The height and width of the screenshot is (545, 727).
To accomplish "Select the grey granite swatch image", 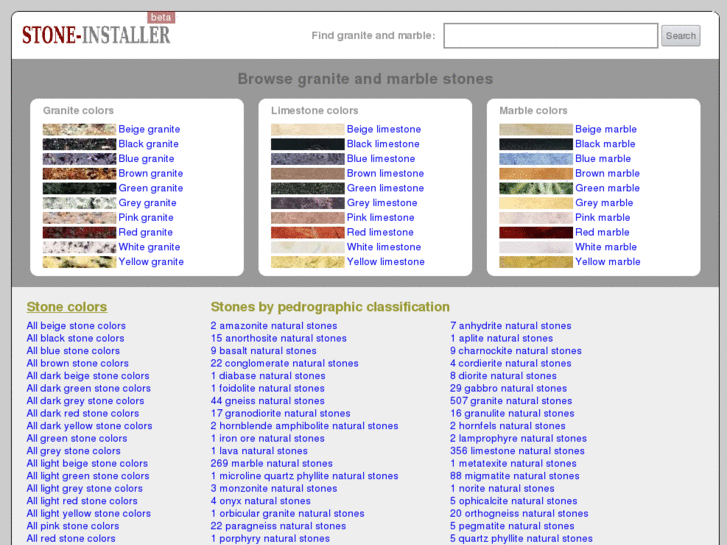I will [x=79, y=203].
